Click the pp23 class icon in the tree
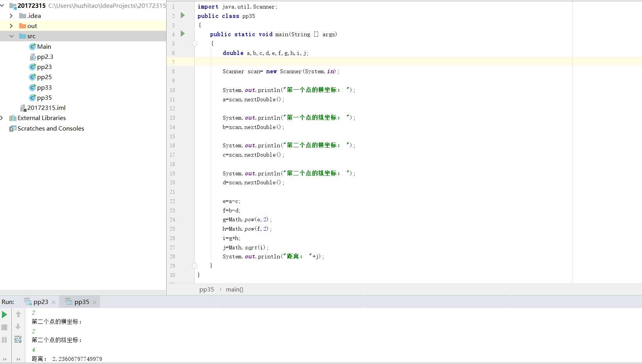The height and width of the screenshot is (364, 642). point(32,67)
